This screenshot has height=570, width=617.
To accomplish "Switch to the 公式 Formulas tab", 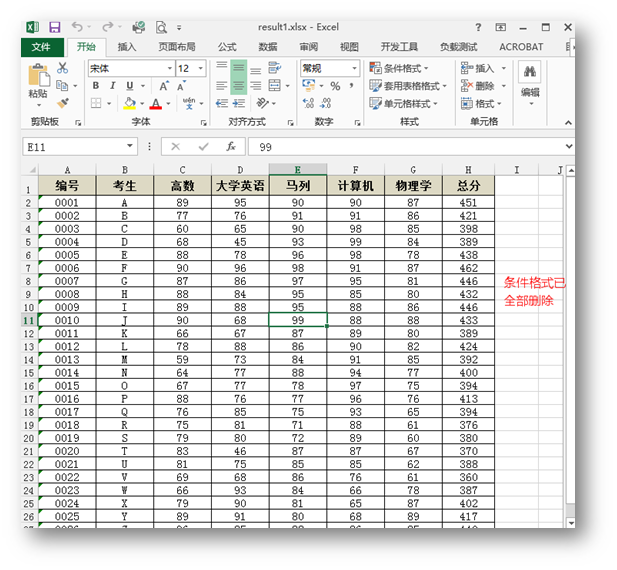I will (227, 47).
